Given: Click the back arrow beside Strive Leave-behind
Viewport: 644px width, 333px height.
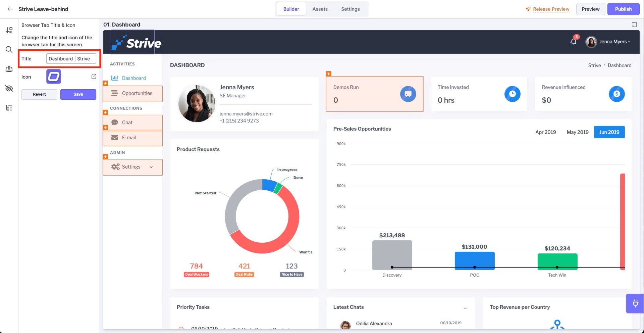Looking at the screenshot, I should (x=10, y=9).
